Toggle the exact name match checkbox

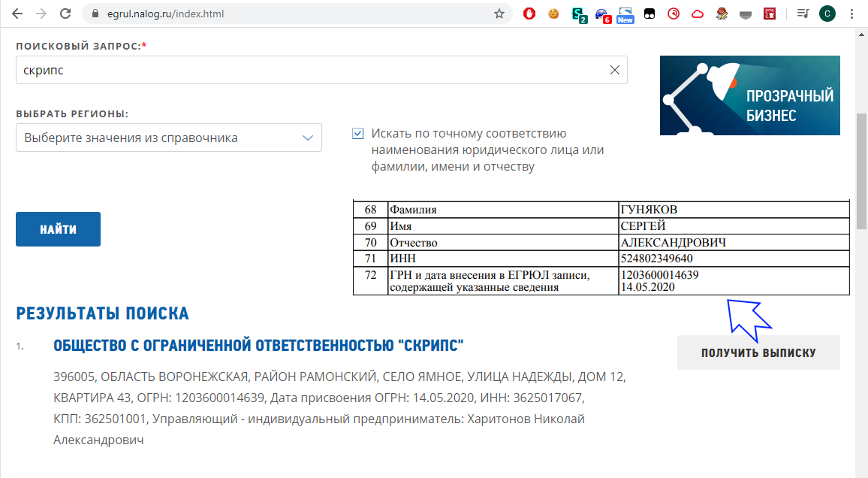click(x=357, y=134)
